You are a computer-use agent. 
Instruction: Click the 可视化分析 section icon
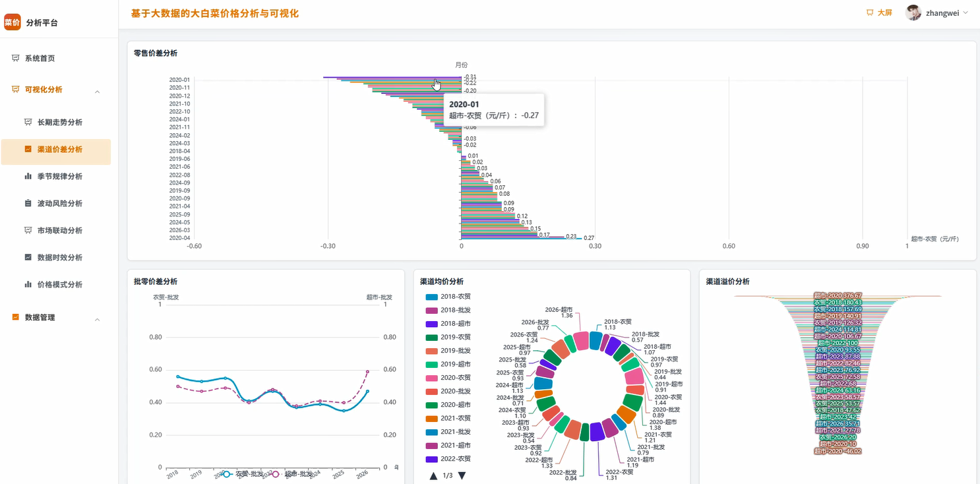[x=16, y=90]
